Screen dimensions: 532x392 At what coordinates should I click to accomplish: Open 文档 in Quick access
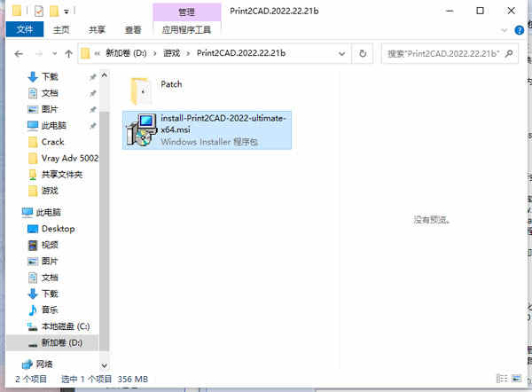51,93
